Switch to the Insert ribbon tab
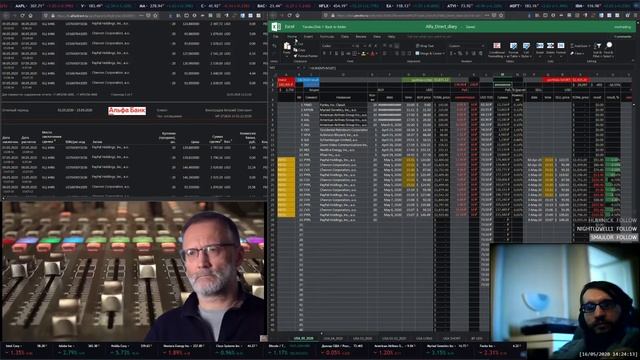640x360 pixels. tap(309, 37)
